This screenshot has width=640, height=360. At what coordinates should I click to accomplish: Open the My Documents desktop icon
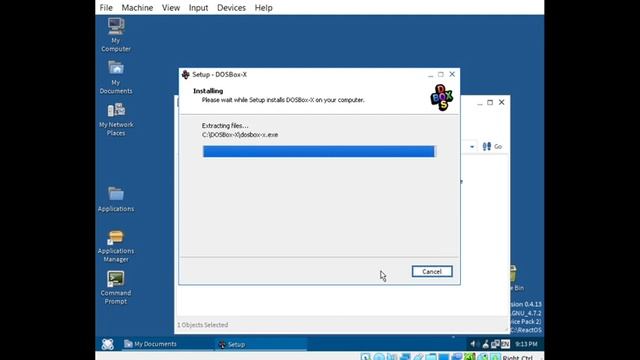116,77
